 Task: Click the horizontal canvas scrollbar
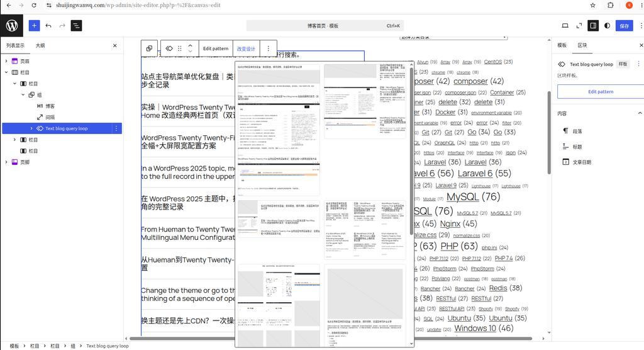coord(331,339)
